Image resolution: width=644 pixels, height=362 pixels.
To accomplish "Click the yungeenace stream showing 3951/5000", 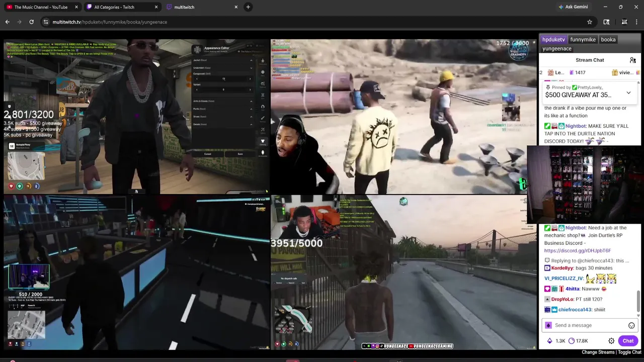I will tap(404, 272).
